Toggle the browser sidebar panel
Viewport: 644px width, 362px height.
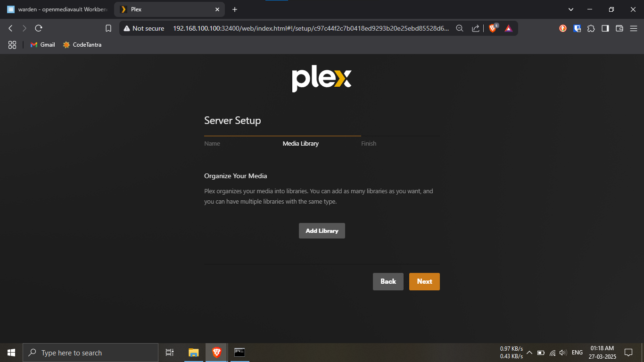pyautogui.click(x=605, y=28)
